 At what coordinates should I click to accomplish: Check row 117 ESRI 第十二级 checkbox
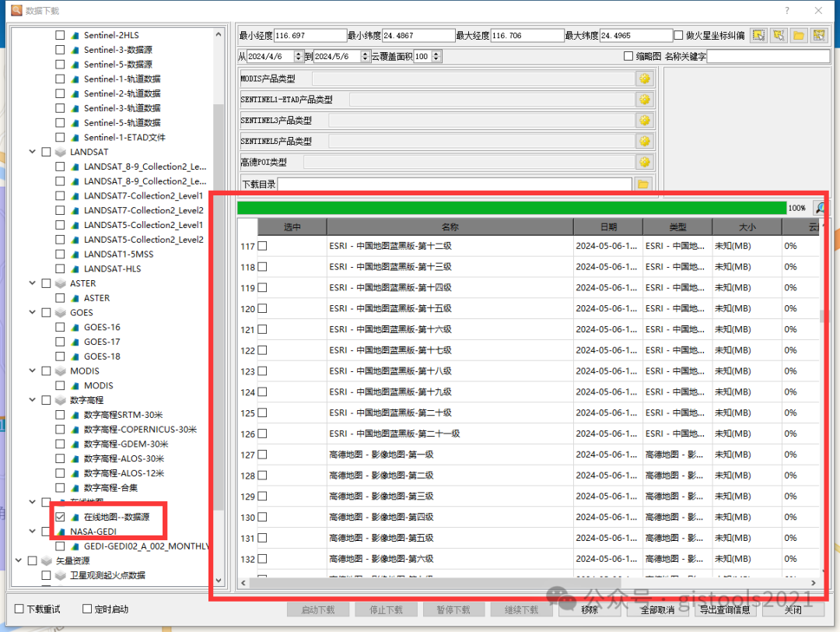tap(263, 246)
